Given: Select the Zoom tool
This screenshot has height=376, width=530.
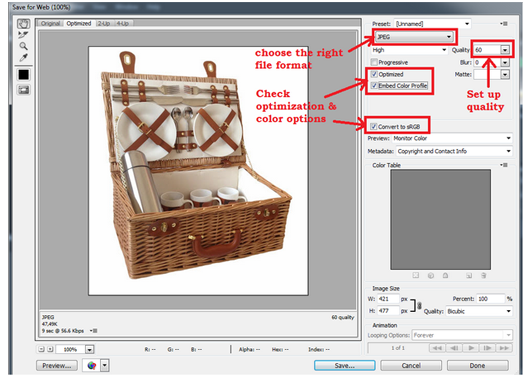Looking at the screenshot, I should [23, 46].
